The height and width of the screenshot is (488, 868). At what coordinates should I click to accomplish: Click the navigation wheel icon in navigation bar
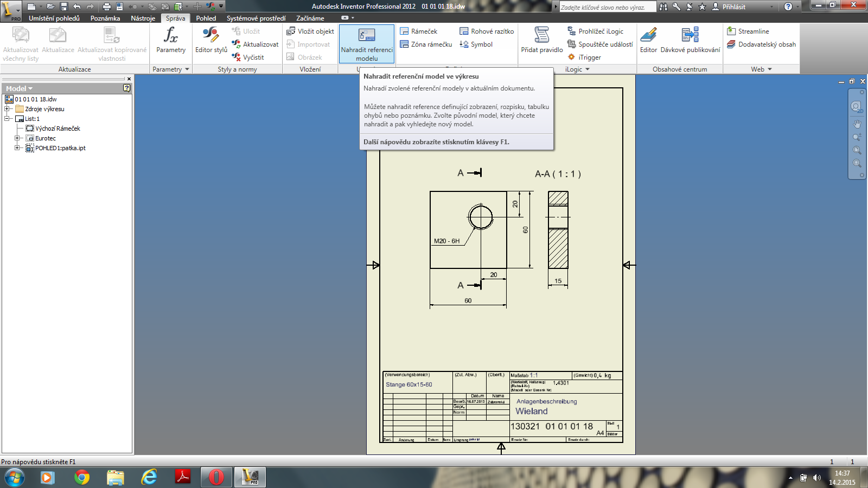[x=857, y=107]
